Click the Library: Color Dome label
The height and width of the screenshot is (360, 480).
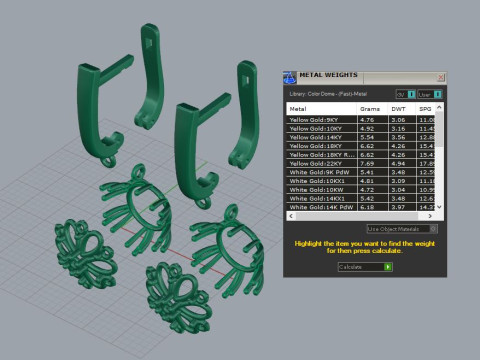(328, 94)
